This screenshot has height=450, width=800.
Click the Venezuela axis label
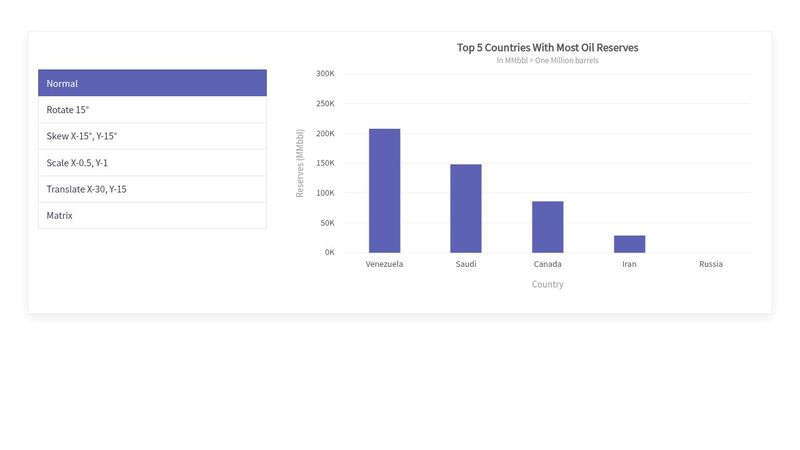pos(384,264)
